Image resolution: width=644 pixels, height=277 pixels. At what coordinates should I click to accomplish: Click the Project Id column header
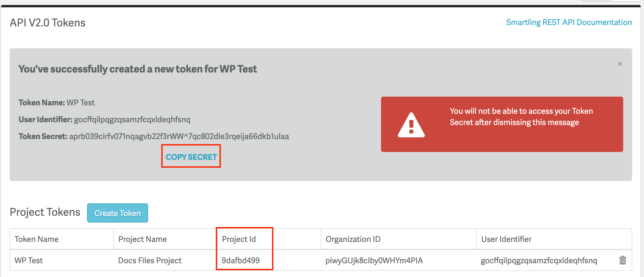click(x=239, y=239)
